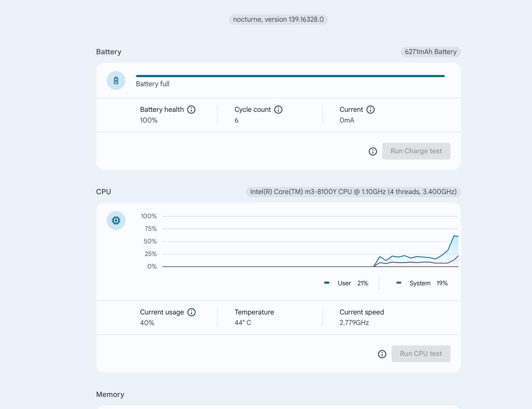Open the Cycle count info tooltip
This screenshot has height=409, width=532.
point(278,110)
